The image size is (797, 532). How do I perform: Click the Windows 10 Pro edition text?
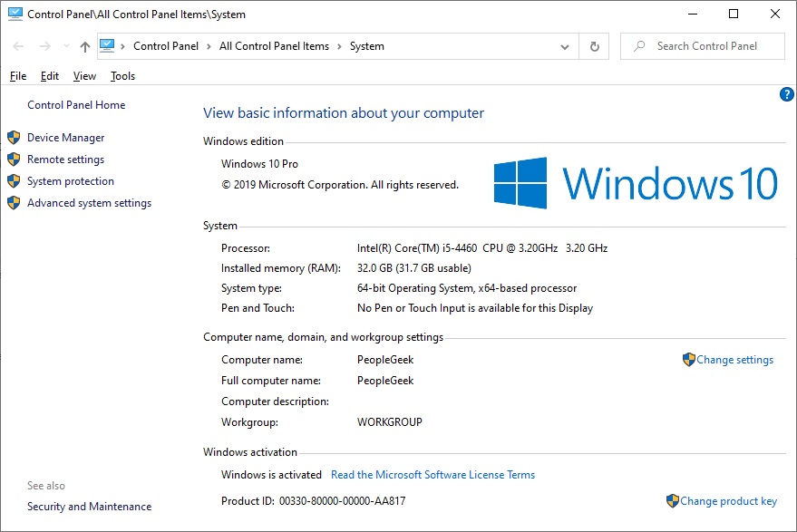(x=259, y=164)
